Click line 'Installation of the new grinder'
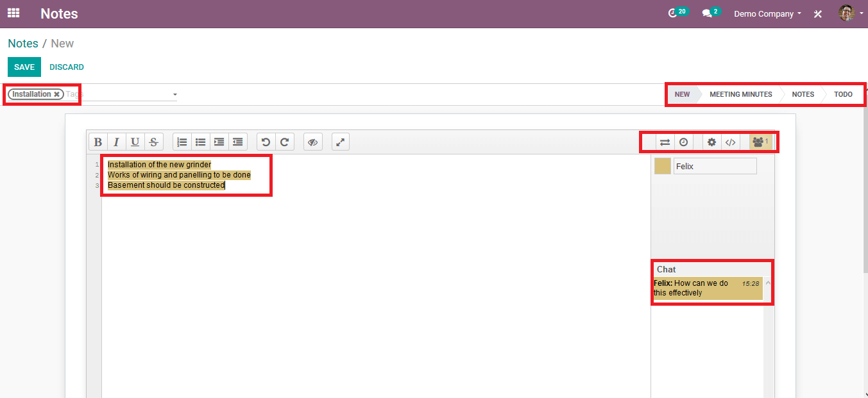 point(159,165)
